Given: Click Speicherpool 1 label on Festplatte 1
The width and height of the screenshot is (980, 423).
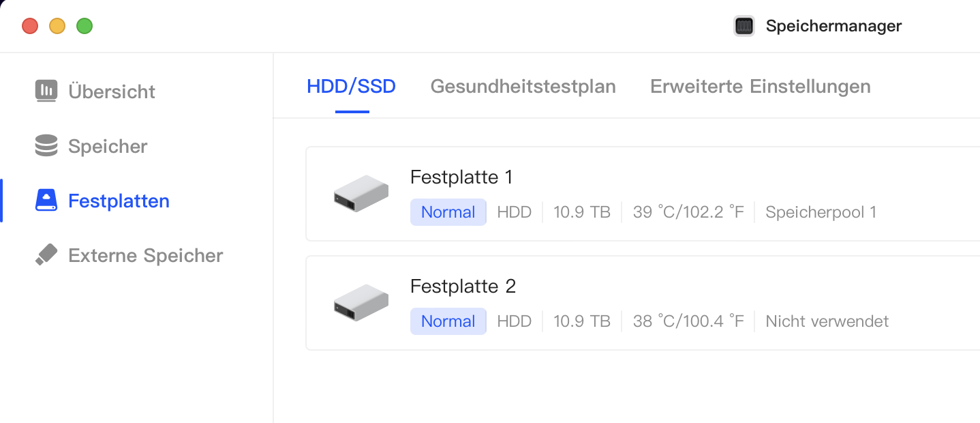Looking at the screenshot, I should (x=821, y=212).
